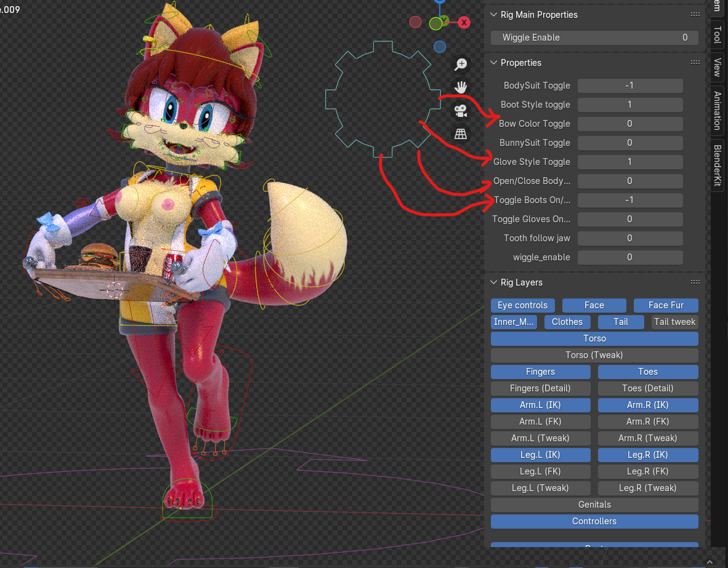This screenshot has width=728, height=568.
Task: Toggle the Torso rig layer
Action: pyautogui.click(x=594, y=338)
